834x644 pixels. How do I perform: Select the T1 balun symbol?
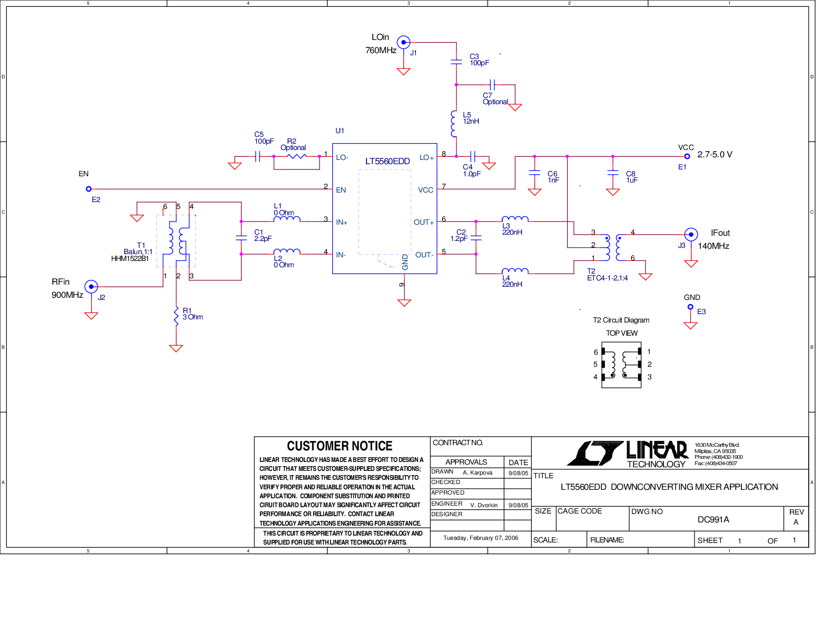(x=176, y=240)
